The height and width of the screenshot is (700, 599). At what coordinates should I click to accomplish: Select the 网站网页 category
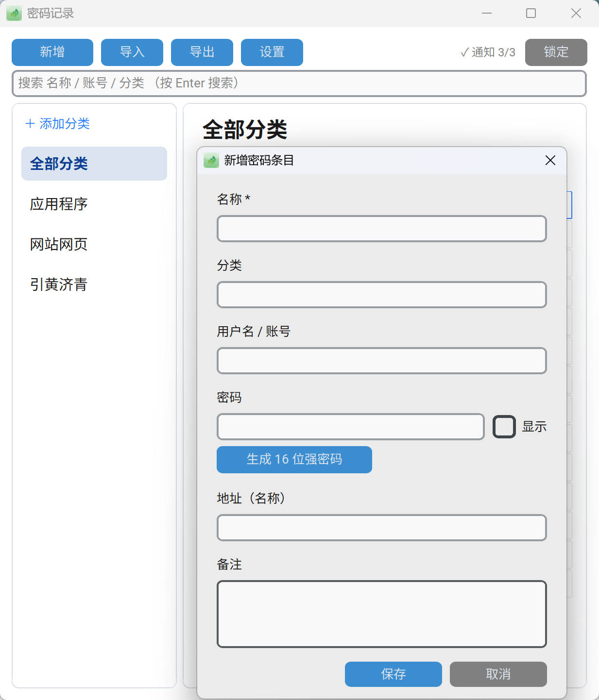click(x=94, y=244)
